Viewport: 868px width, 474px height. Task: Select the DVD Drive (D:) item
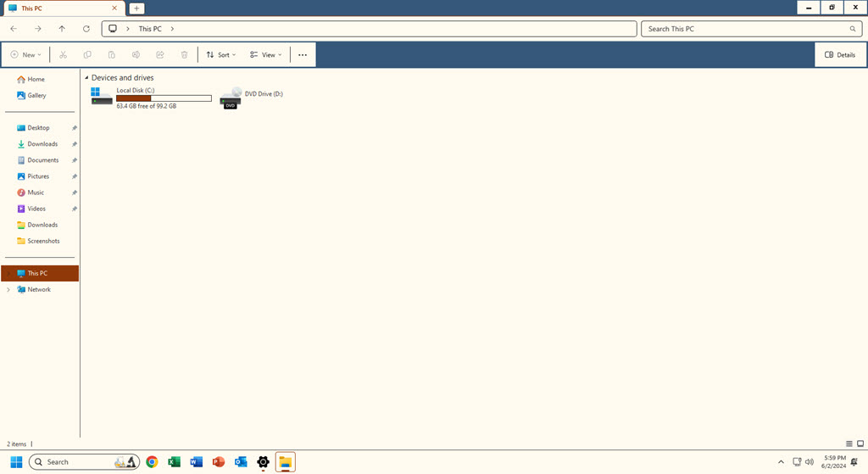click(251, 98)
